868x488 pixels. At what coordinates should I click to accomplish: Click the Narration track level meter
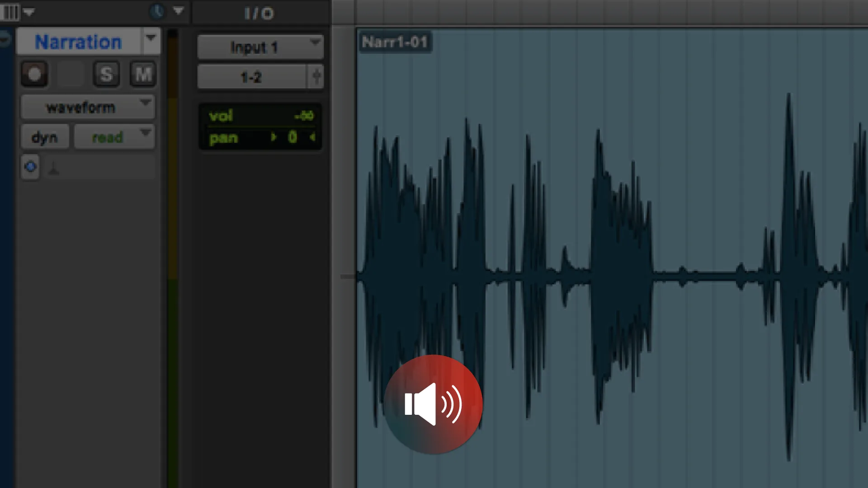173,258
